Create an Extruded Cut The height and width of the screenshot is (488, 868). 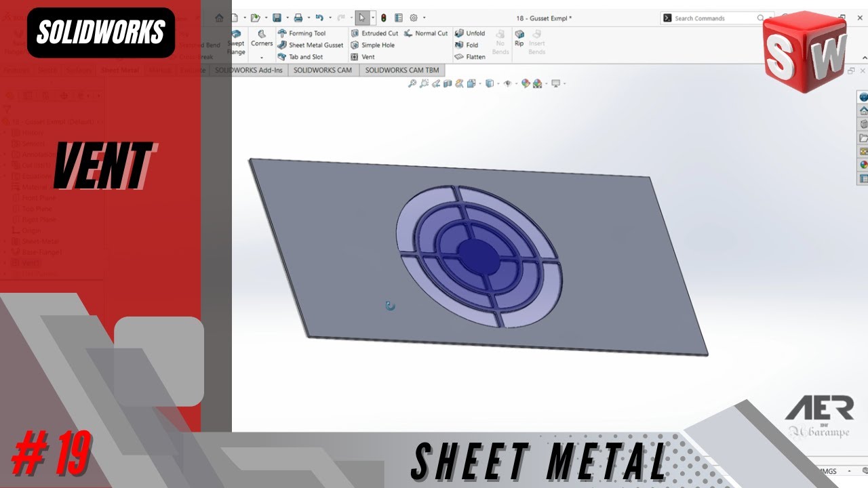coord(374,33)
